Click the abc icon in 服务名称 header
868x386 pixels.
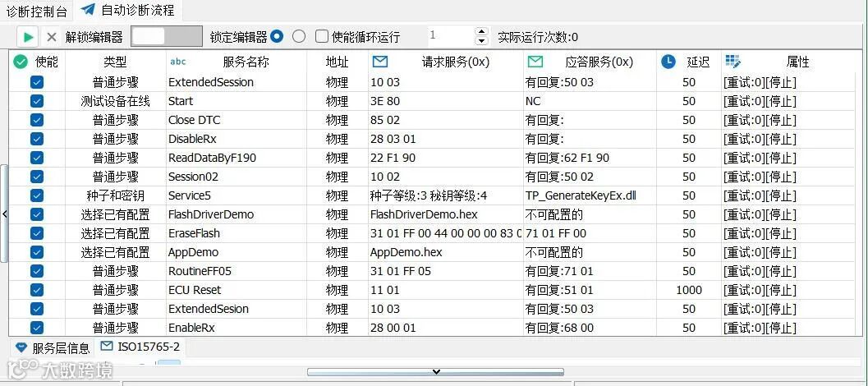178,62
